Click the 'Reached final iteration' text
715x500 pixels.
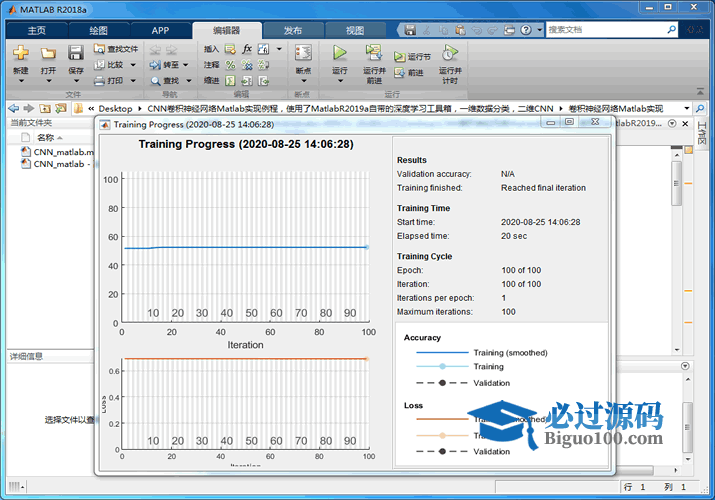point(543,188)
